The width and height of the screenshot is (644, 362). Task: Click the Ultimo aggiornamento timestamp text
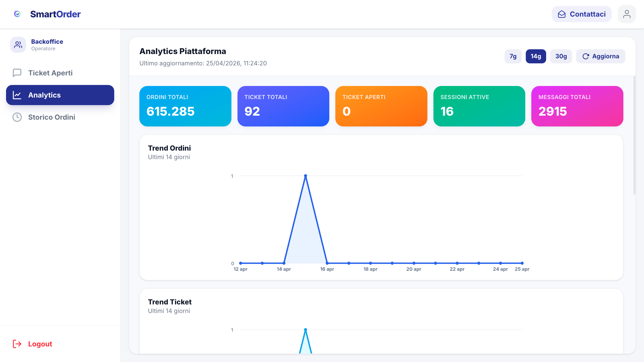tap(203, 63)
